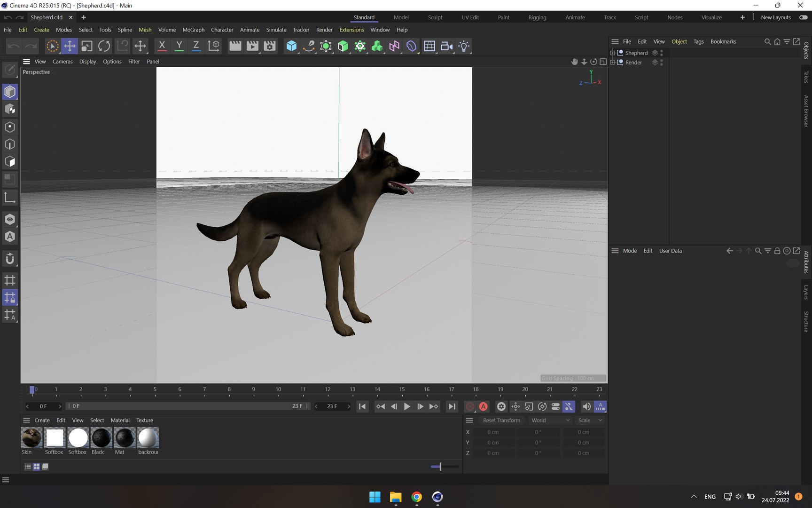Toggle Shepherd object visibility dots

(662, 53)
